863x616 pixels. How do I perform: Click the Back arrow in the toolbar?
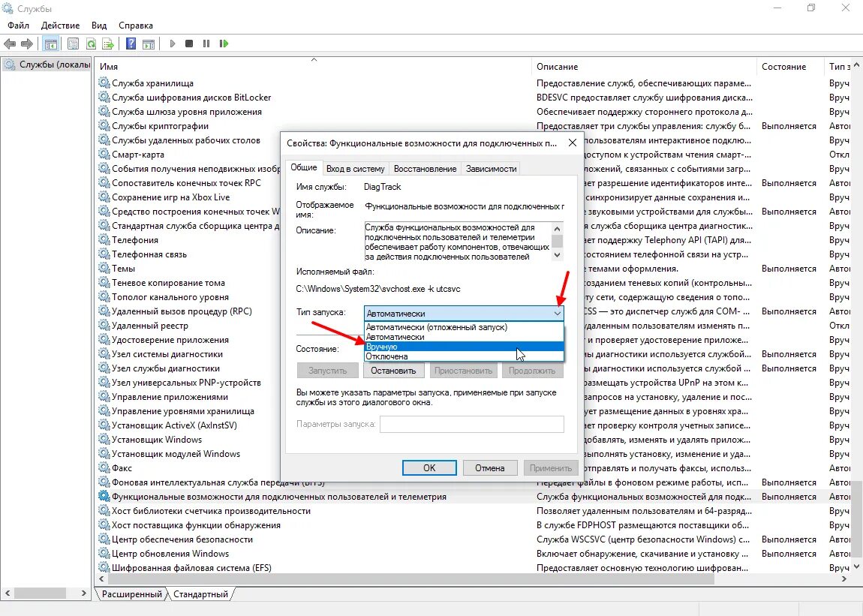tap(9, 44)
